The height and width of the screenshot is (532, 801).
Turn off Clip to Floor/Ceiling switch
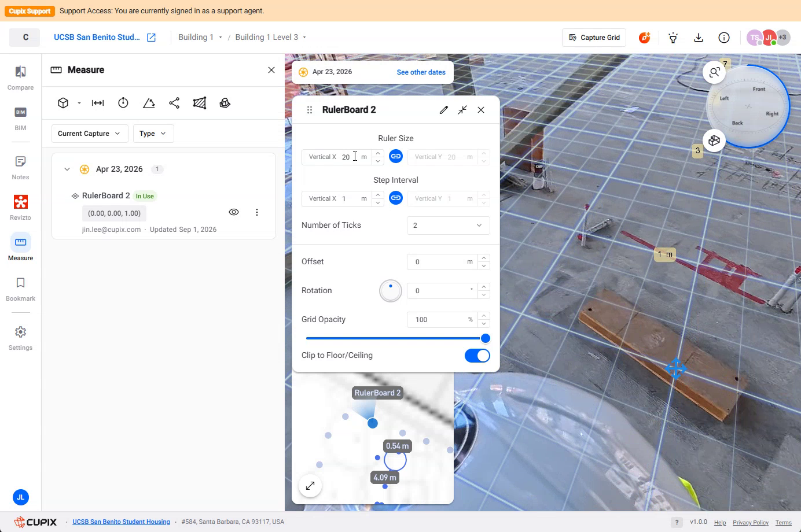click(x=477, y=356)
